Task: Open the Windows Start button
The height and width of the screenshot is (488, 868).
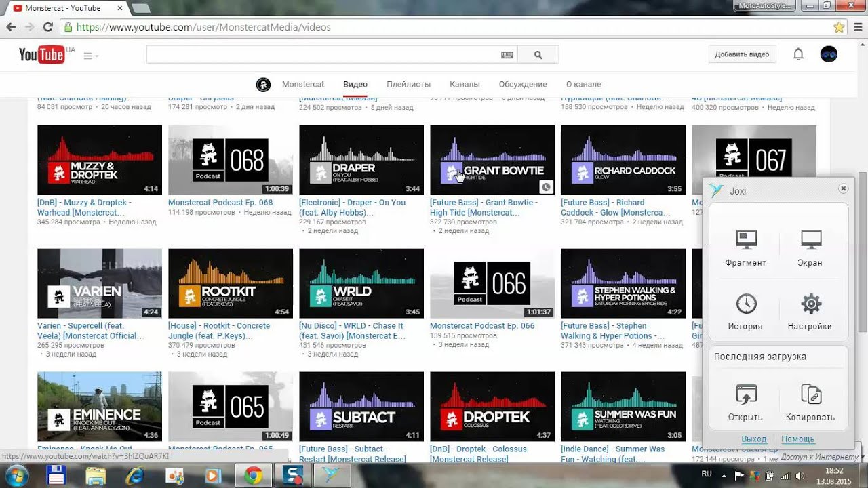Action: 16,476
